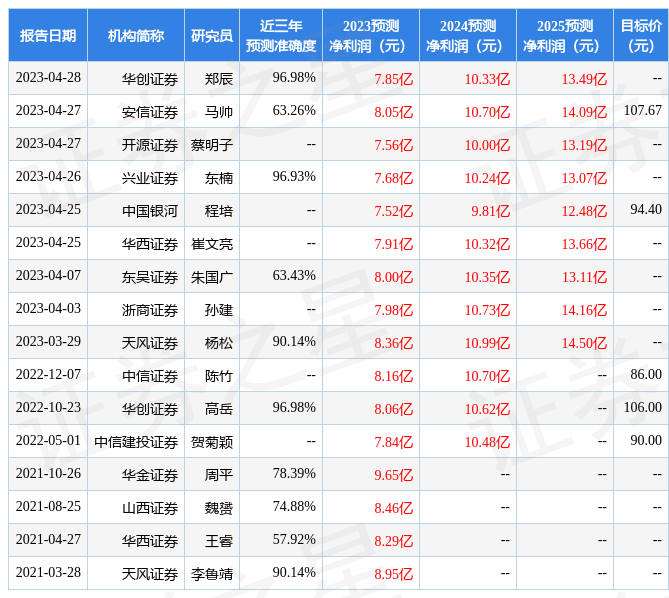Select 2025 profit value 13.66亿

coord(584,244)
